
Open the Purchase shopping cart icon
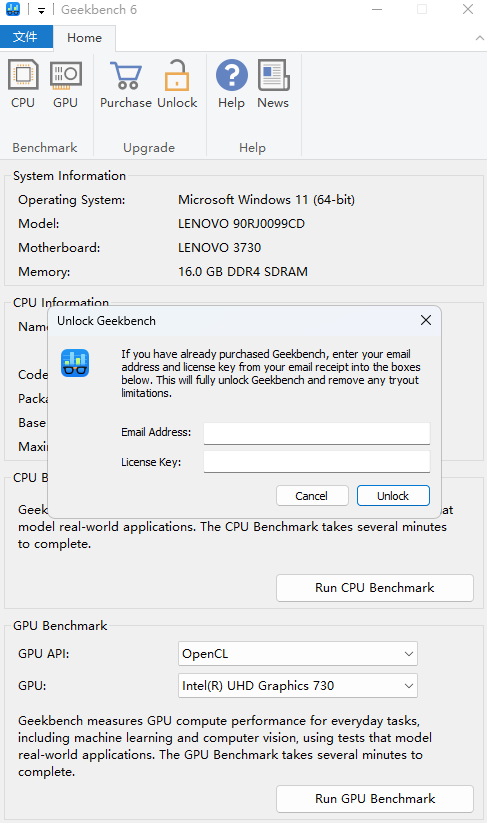126,84
